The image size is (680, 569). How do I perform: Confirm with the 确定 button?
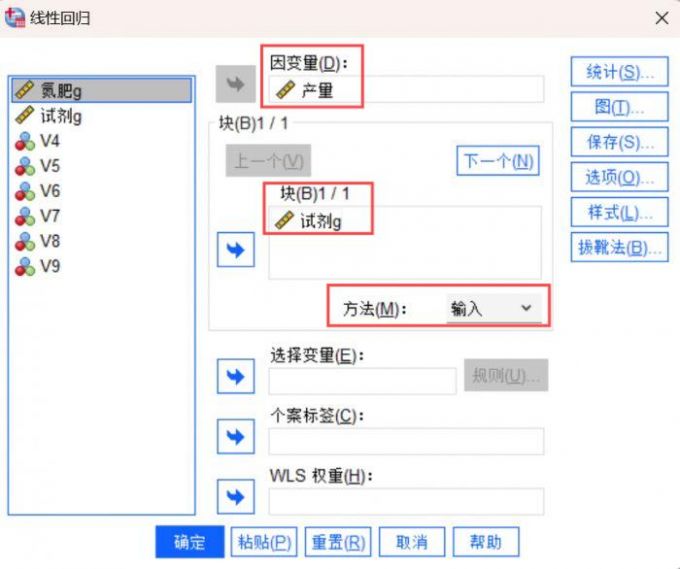[190, 542]
